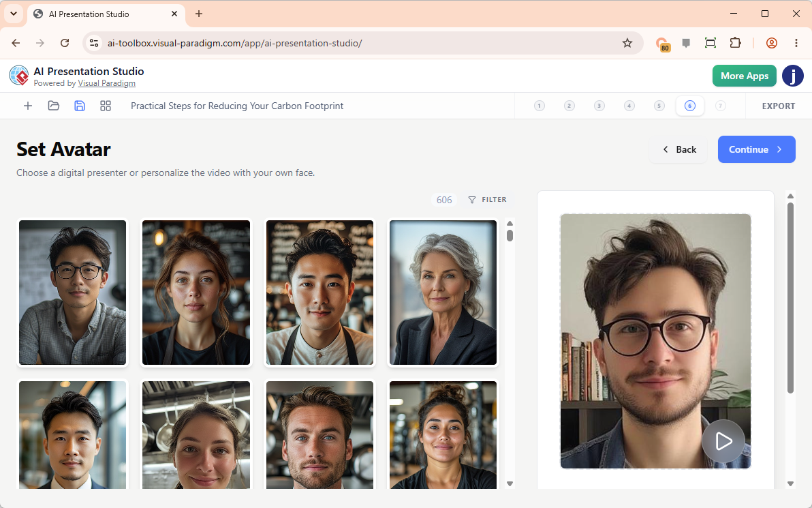812x508 pixels.
Task: Open the folder icon to load a project
Action: [54, 106]
